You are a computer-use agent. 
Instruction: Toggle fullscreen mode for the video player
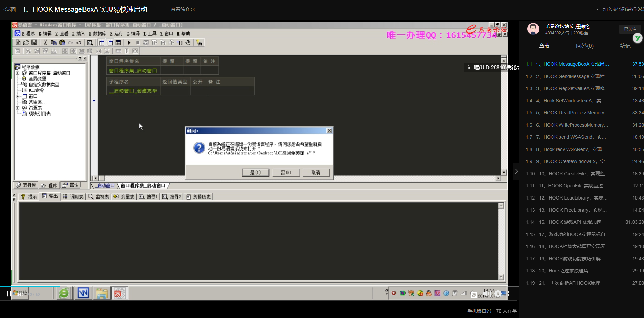(511, 294)
